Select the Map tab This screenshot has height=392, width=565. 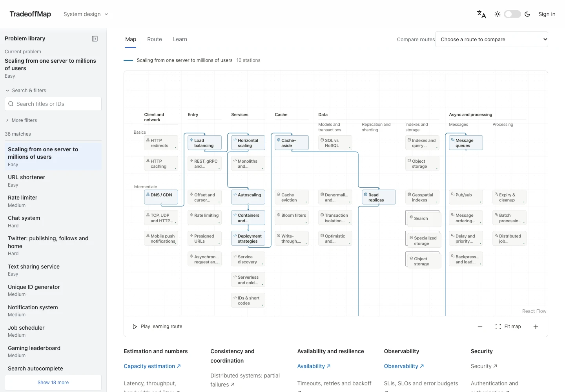coord(131,39)
